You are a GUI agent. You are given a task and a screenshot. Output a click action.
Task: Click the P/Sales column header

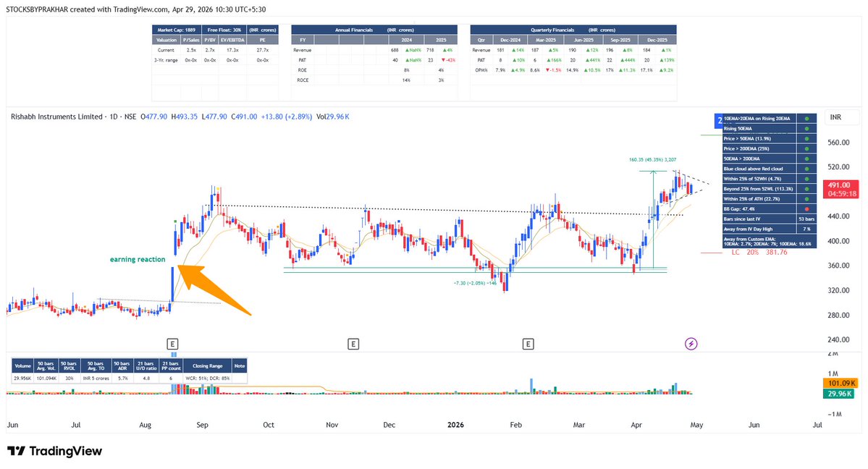(191, 40)
